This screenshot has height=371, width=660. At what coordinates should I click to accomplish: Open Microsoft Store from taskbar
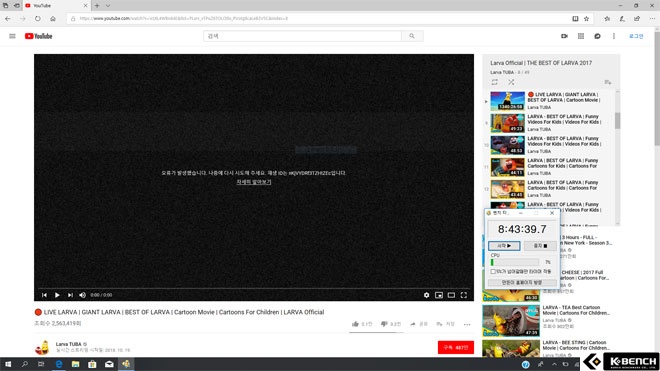pyautogui.click(x=92, y=364)
